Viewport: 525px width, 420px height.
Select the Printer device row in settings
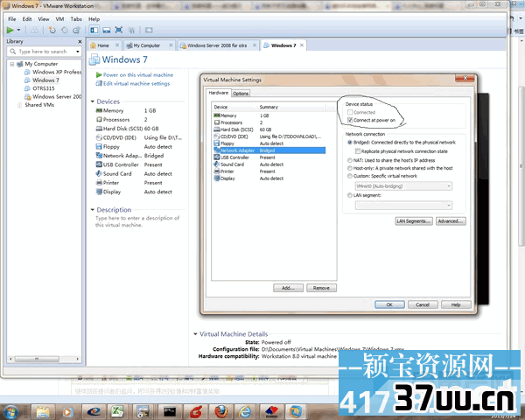coord(269,171)
